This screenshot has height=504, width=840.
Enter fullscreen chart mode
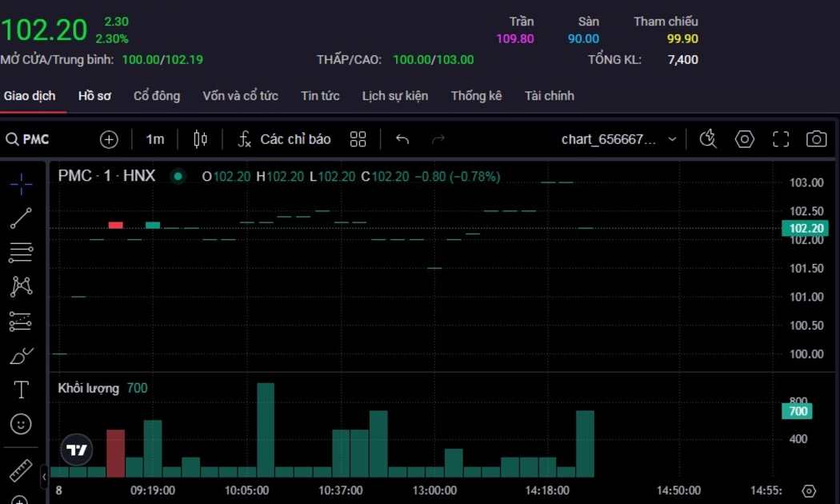(x=781, y=139)
